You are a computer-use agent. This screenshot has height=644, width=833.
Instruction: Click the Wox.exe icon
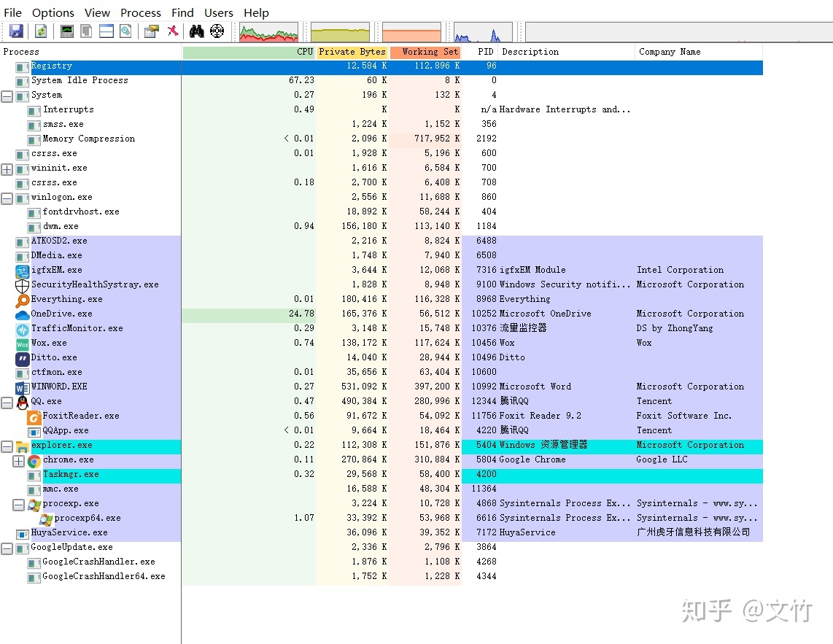pyautogui.click(x=23, y=344)
